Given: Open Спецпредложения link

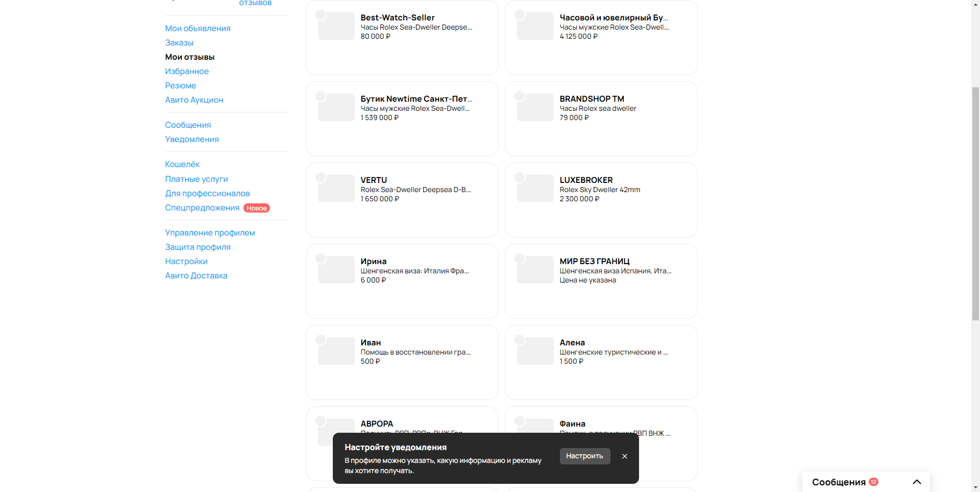Looking at the screenshot, I should point(202,207).
